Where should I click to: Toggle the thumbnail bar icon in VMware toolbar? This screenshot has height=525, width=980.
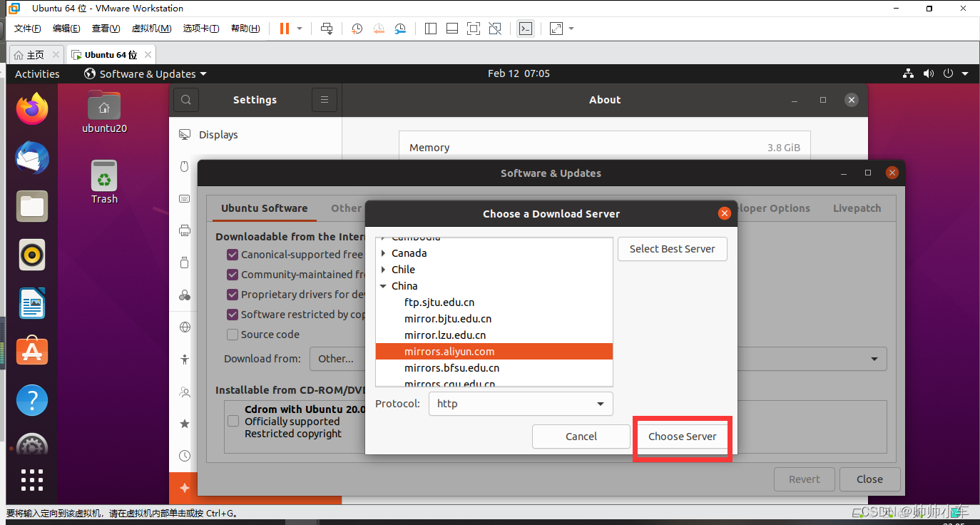click(451, 29)
